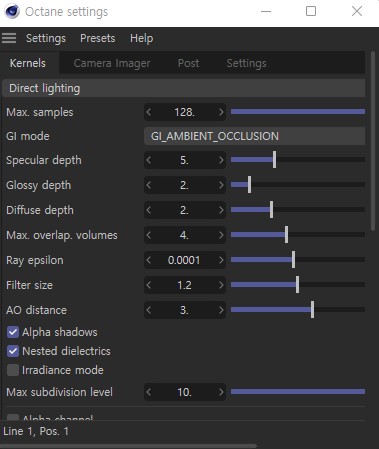
Task: Minimize the Octane settings window
Action: click(x=266, y=12)
